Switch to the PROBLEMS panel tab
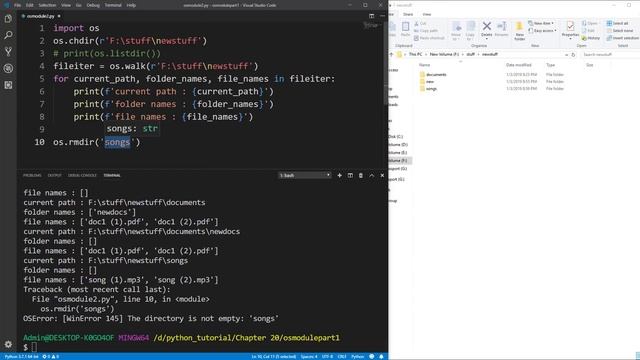This screenshot has width=640, height=360. [x=32, y=176]
